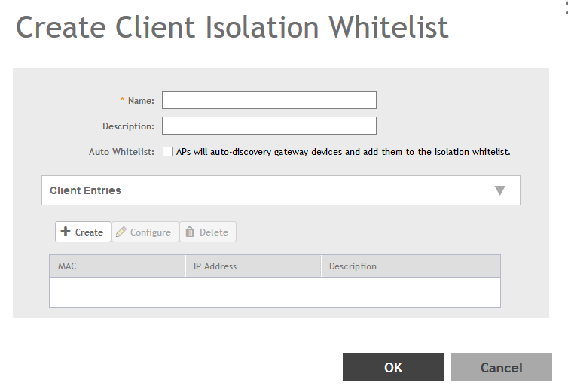Click the Auto Whitelist field label
Screen dimensions: 568x392
click(x=121, y=152)
